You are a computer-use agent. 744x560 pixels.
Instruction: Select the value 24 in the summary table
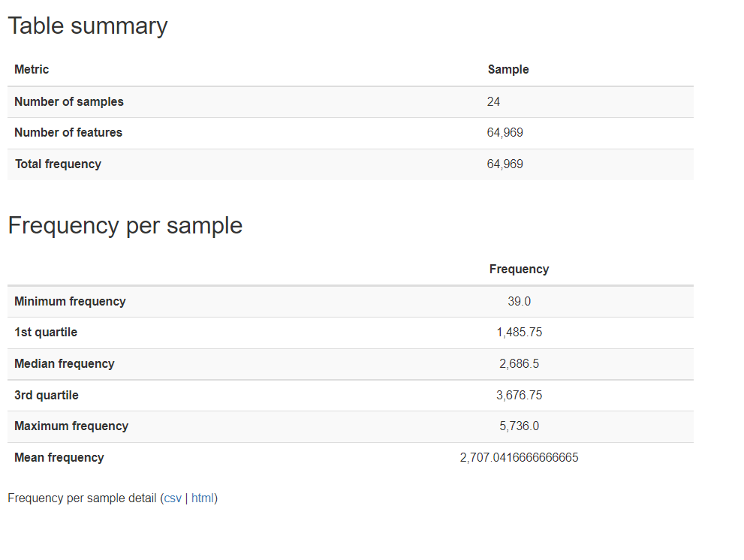(x=493, y=102)
